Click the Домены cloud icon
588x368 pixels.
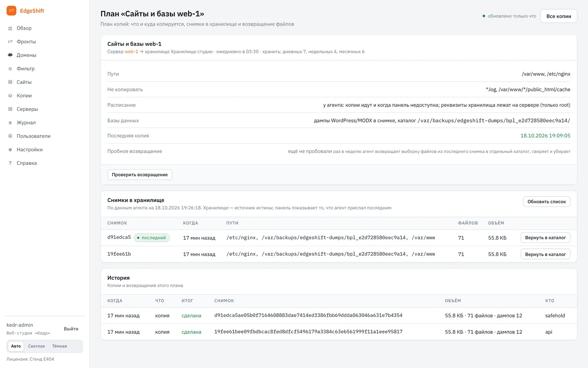tap(10, 55)
